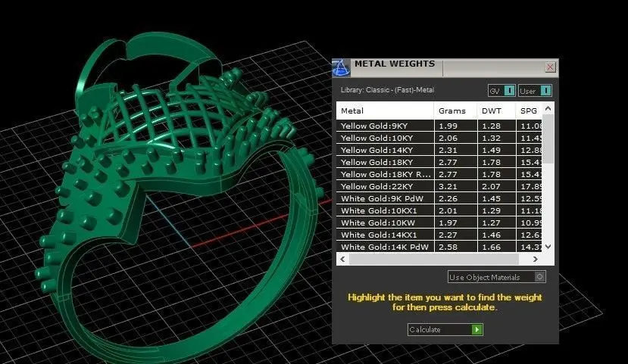Click the vertical scrollbar thumb
The width and height of the screenshot is (628, 364).
click(x=548, y=139)
